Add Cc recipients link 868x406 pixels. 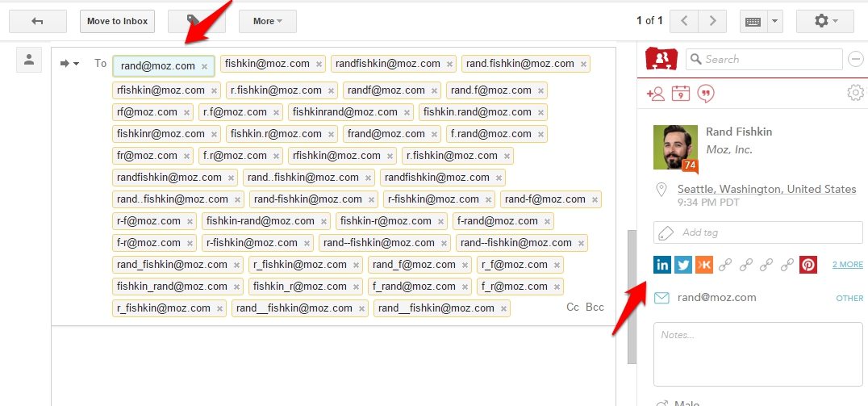tap(573, 308)
